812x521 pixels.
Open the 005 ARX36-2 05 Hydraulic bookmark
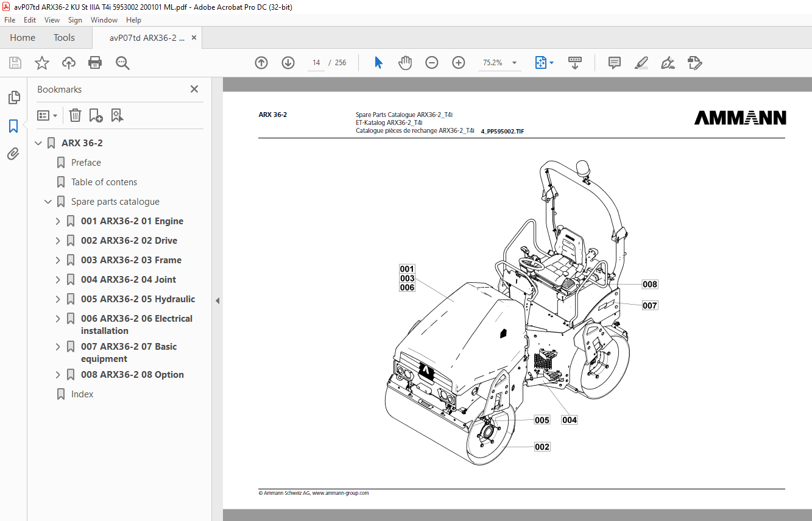tap(138, 299)
